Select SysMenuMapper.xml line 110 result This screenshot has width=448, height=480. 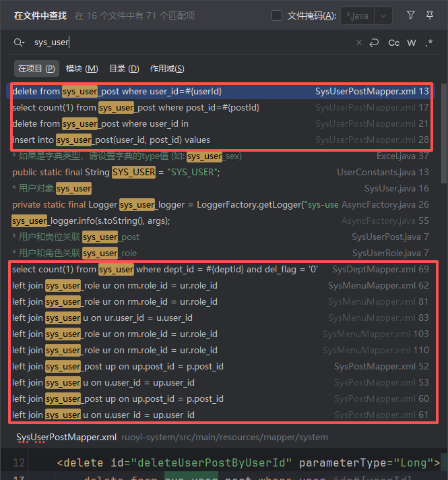[x=220, y=350]
